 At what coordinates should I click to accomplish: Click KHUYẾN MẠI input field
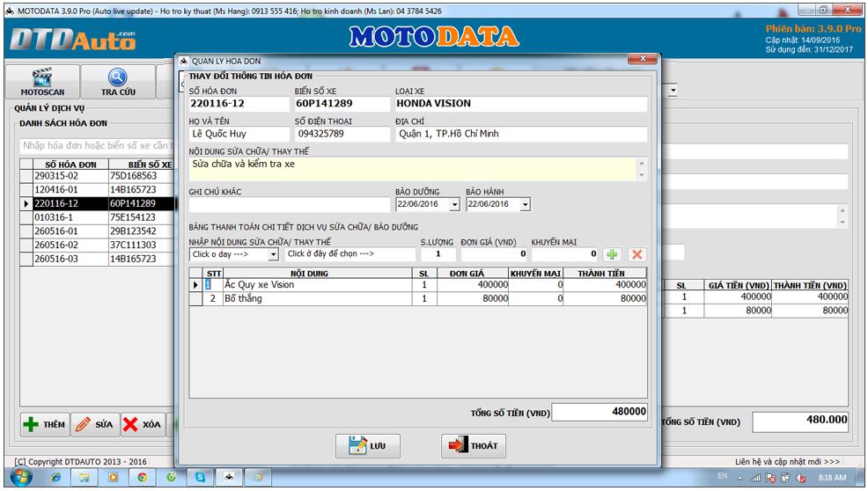pyautogui.click(x=564, y=254)
